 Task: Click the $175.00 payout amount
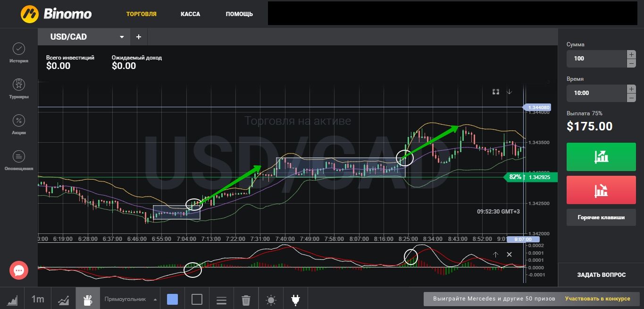click(590, 127)
